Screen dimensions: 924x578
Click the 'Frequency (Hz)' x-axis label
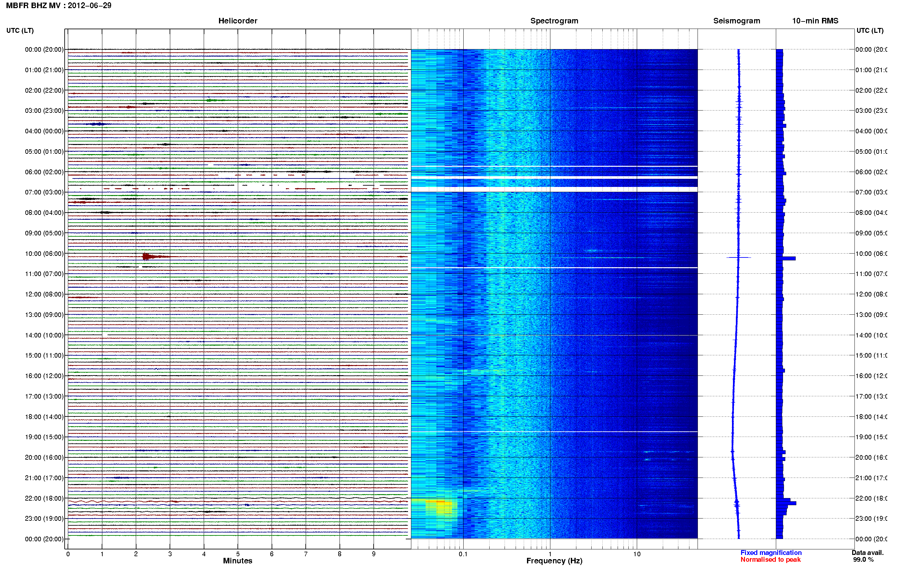pyautogui.click(x=554, y=561)
